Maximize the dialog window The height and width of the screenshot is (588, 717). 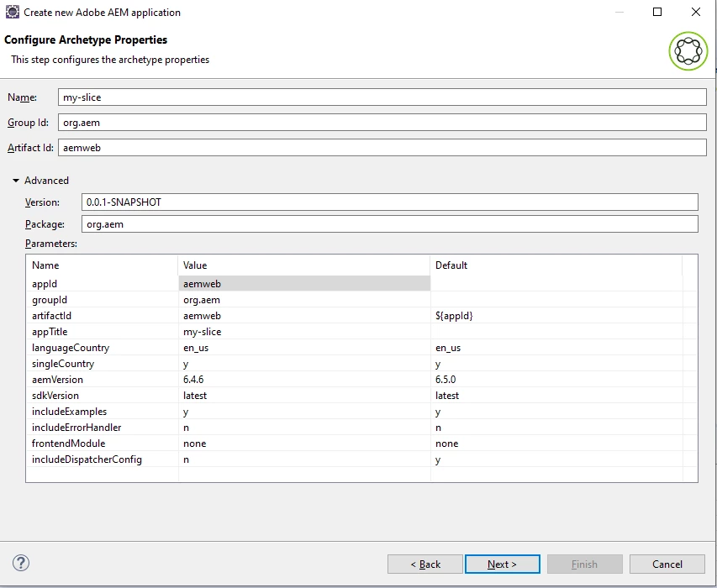[657, 12]
